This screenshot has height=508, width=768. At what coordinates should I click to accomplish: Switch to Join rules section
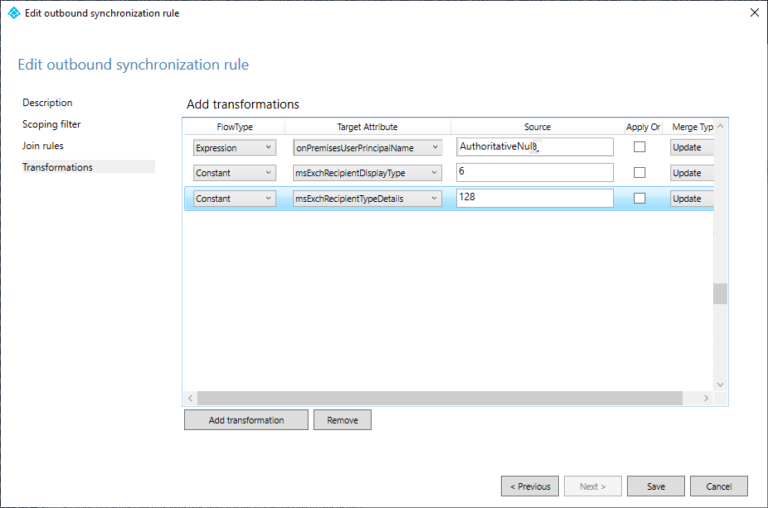point(43,146)
